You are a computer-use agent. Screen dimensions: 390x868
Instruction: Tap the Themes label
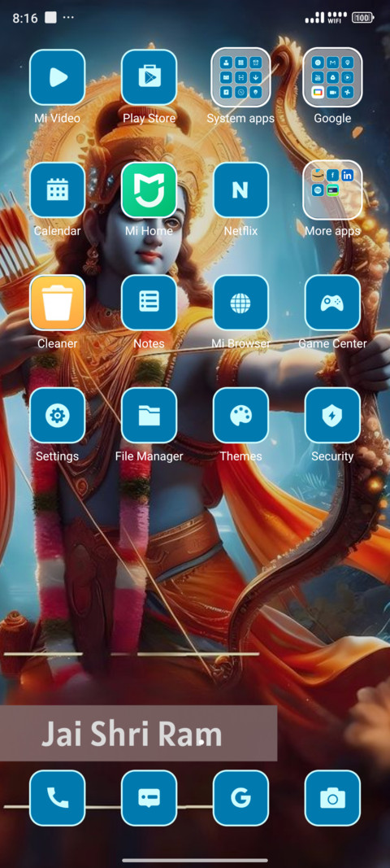[x=240, y=456]
